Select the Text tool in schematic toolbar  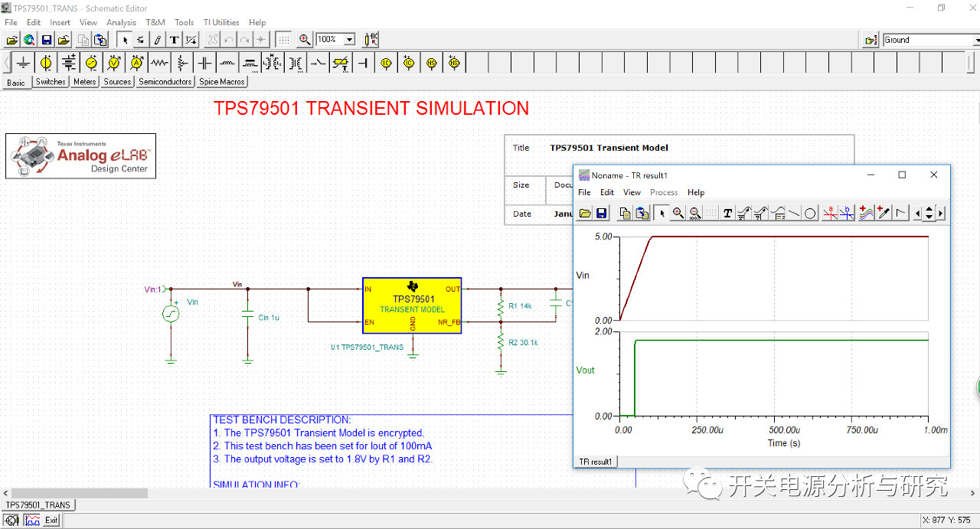[x=175, y=40]
